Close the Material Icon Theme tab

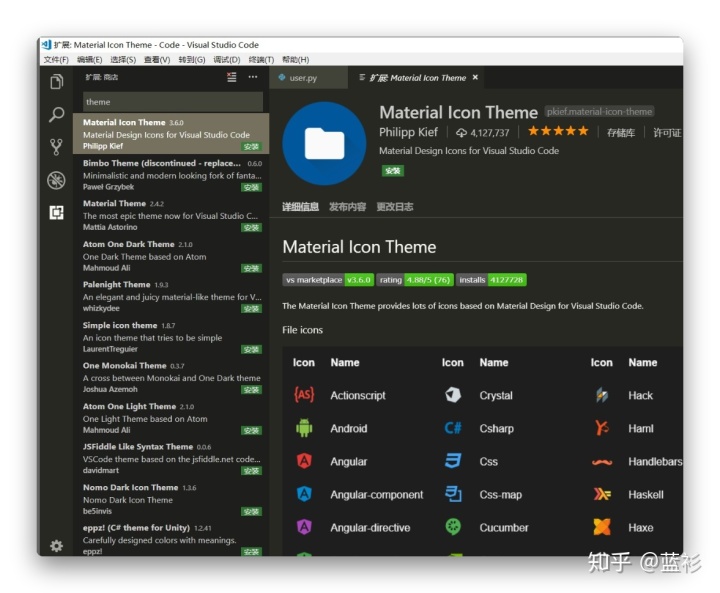coord(475,77)
